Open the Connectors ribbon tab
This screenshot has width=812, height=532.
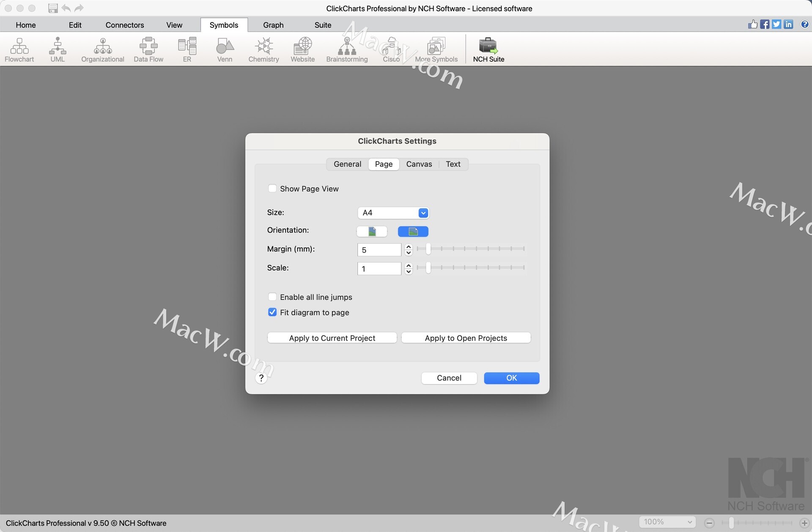tap(125, 25)
